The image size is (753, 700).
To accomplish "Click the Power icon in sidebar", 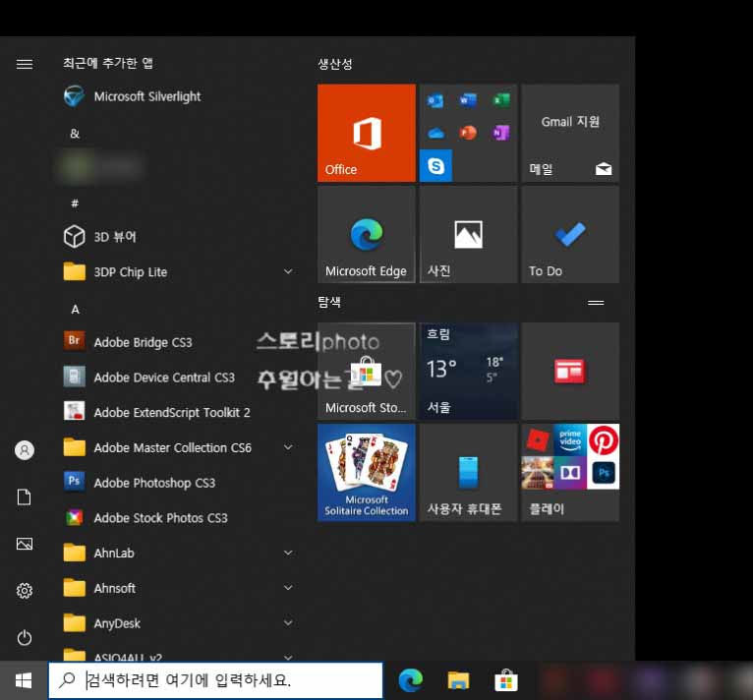I will tap(25, 637).
